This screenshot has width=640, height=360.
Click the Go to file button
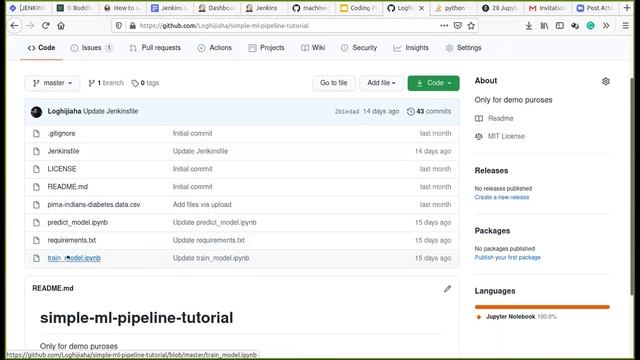coord(333,83)
